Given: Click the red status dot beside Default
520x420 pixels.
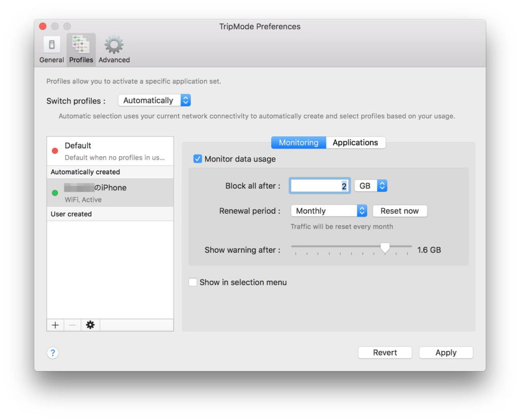Looking at the screenshot, I should [x=55, y=151].
